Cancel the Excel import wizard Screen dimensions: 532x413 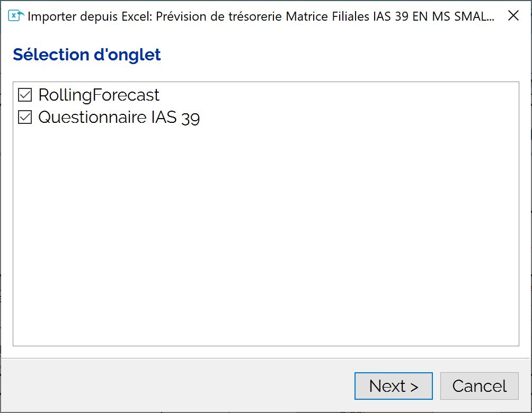pyautogui.click(x=480, y=386)
